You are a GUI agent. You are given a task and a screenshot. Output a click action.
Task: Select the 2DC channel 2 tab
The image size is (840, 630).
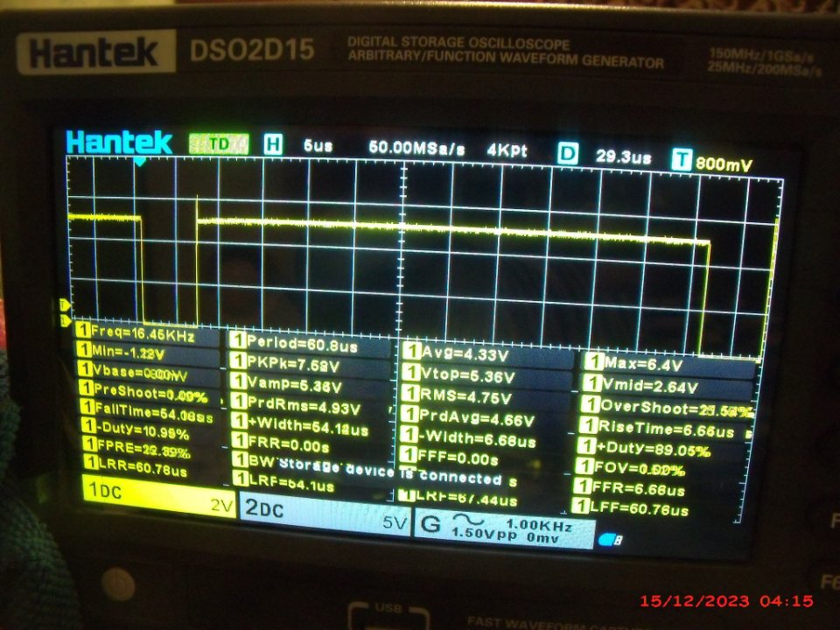pos(325,512)
